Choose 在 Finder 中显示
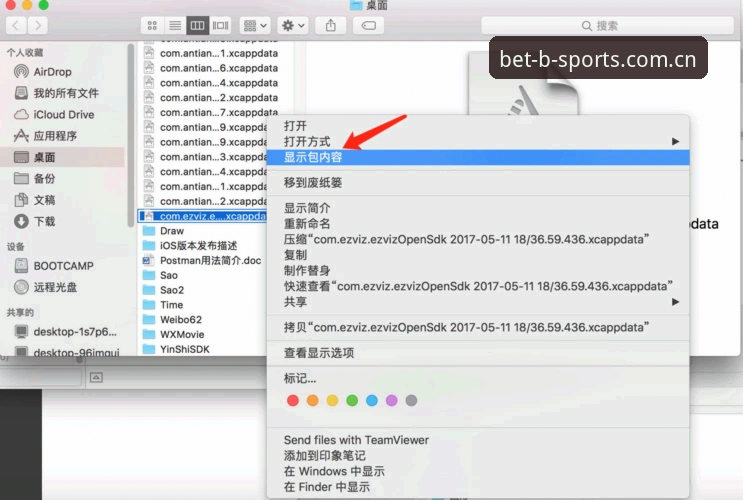This screenshot has width=743, height=500. pyautogui.click(x=478, y=487)
